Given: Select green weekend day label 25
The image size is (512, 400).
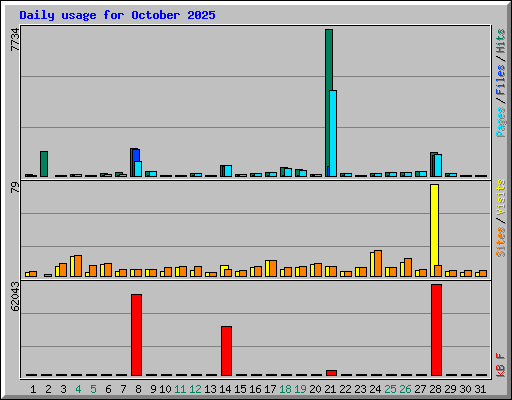Looking at the screenshot, I should point(390,389).
